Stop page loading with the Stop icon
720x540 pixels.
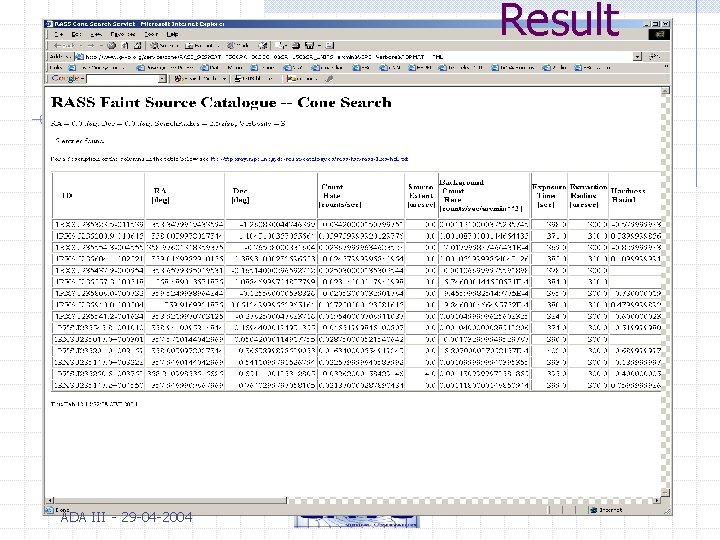[112, 45]
